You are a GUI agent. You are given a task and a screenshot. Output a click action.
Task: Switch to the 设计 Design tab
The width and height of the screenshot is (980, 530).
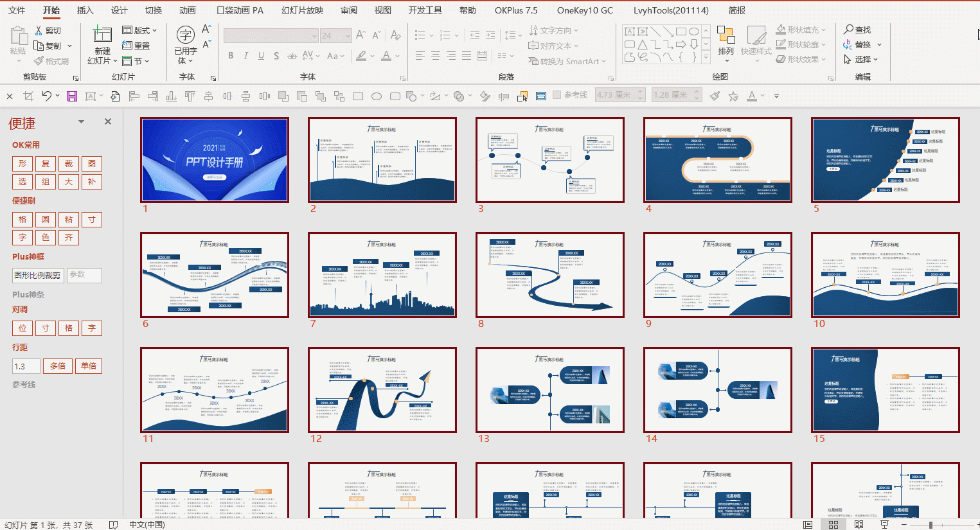(120, 10)
